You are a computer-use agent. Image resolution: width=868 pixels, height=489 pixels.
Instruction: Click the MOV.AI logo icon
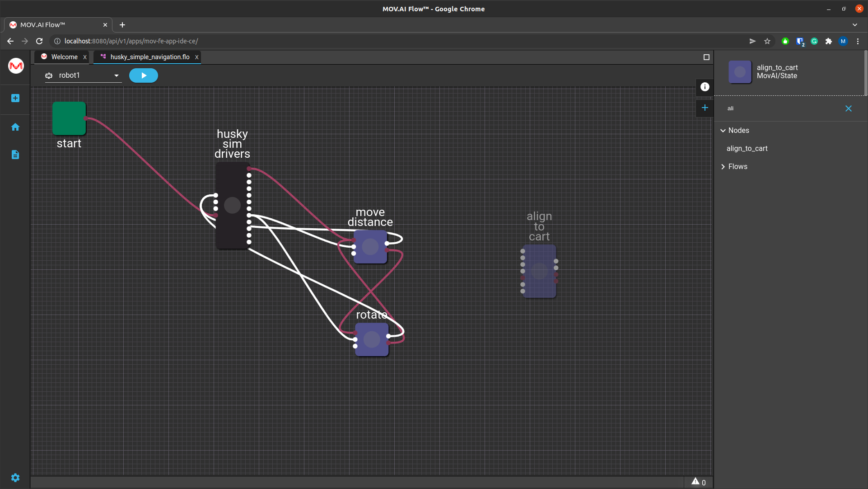(16, 66)
